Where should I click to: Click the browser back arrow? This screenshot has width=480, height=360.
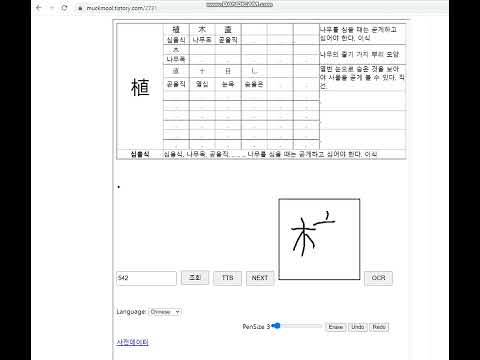39,8
